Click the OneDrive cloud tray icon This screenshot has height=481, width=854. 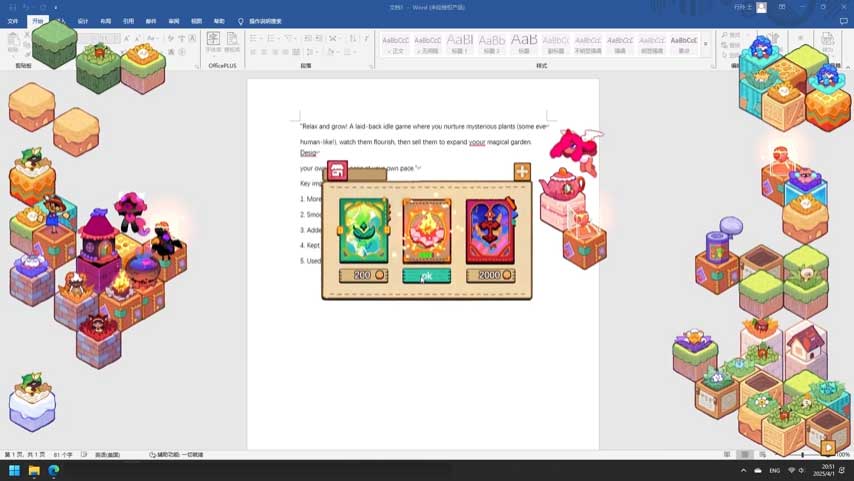[758, 470]
